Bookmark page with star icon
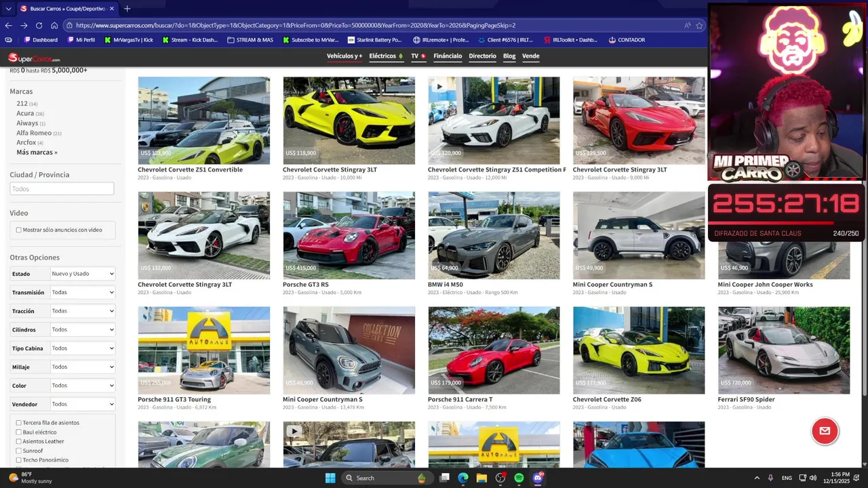Viewport: 868px width, 488px height. click(x=699, y=25)
